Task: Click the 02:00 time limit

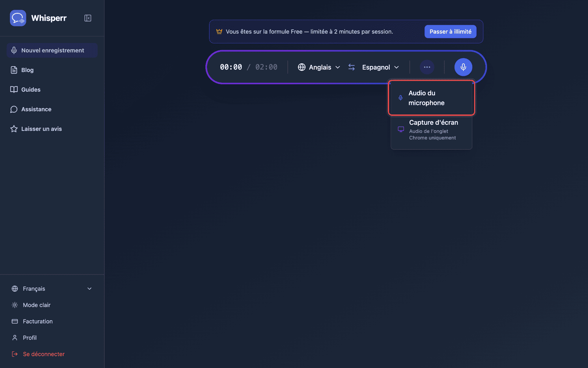Action: (266, 67)
